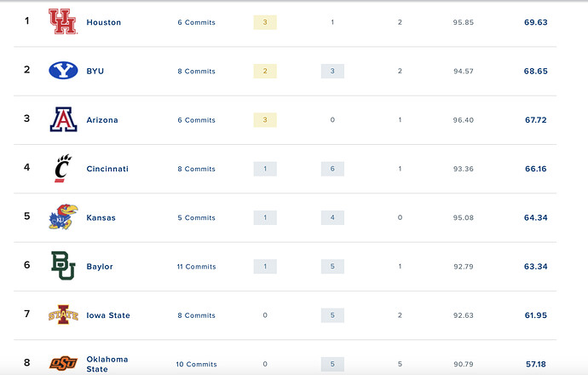
Task: Select BYU's yellow five-star badge 2
Action: coord(265,71)
